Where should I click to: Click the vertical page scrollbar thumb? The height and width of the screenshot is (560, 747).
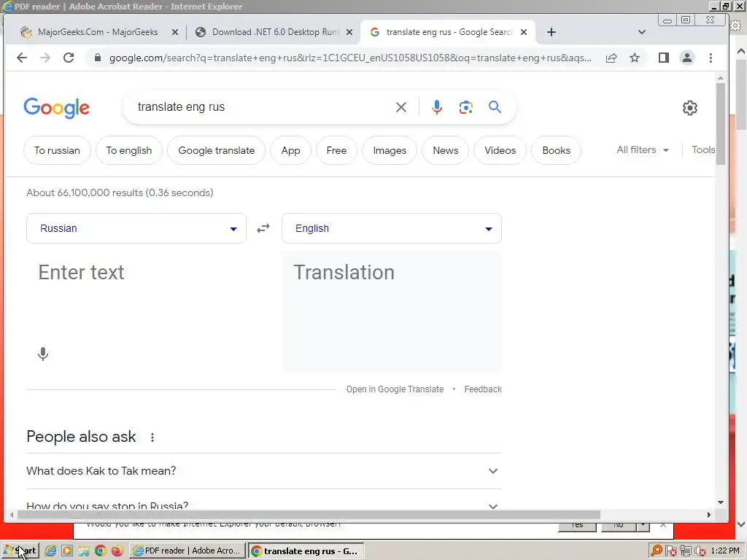coord(720,124)
